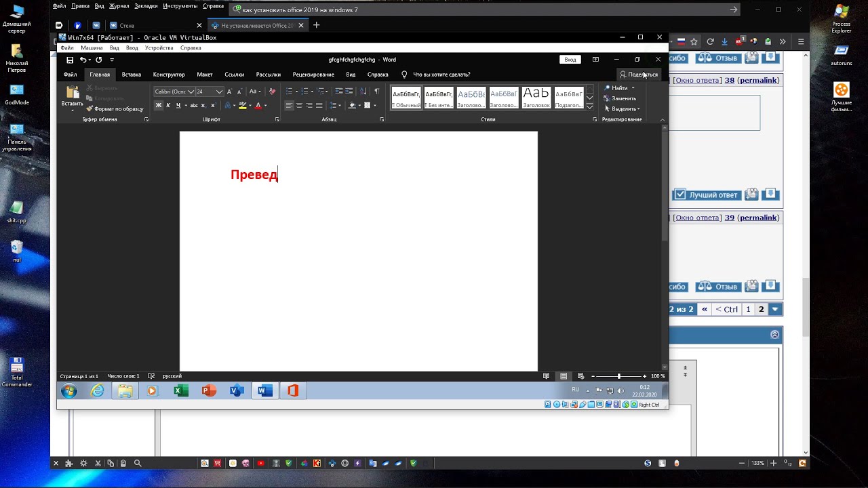Open the bullet list dropdown arrow
Viewport: 868px width, 488px height.
pos(296,91)
